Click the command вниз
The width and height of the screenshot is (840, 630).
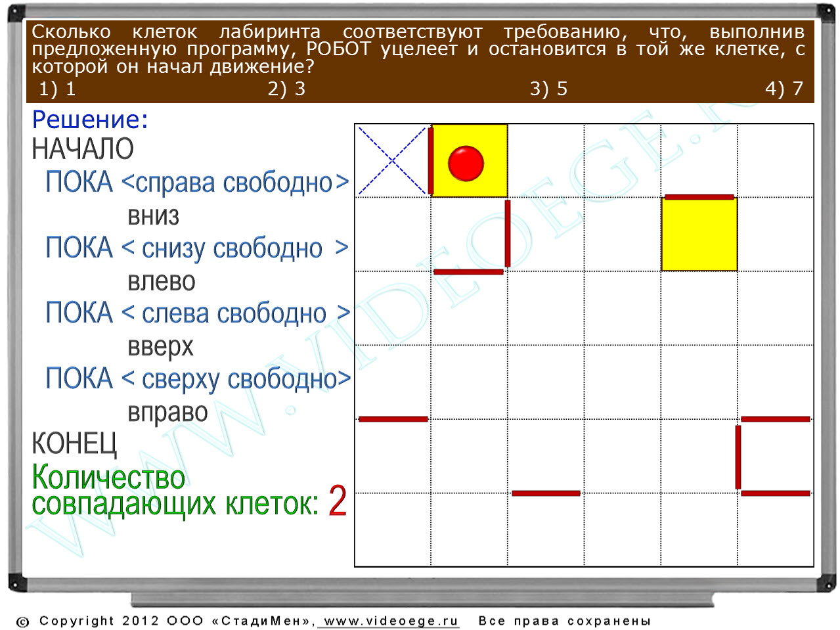point(153,215)
